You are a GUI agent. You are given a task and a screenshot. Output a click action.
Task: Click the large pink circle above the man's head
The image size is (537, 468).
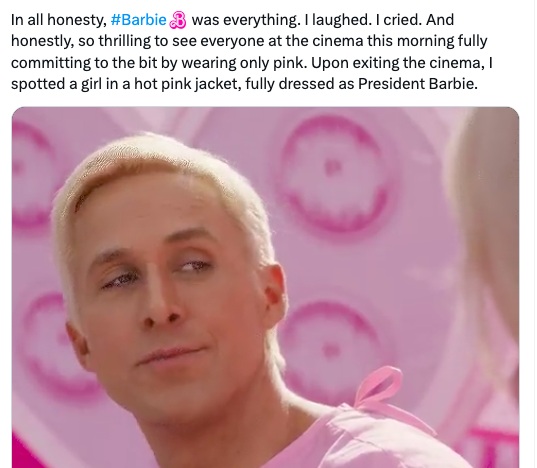coord(334,173)
